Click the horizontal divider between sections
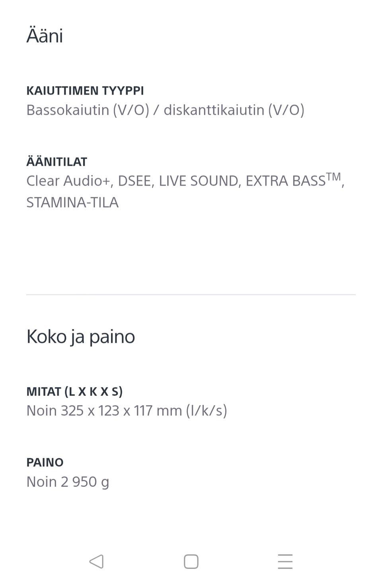Screen dimensions: 382x588 point(191,295)
